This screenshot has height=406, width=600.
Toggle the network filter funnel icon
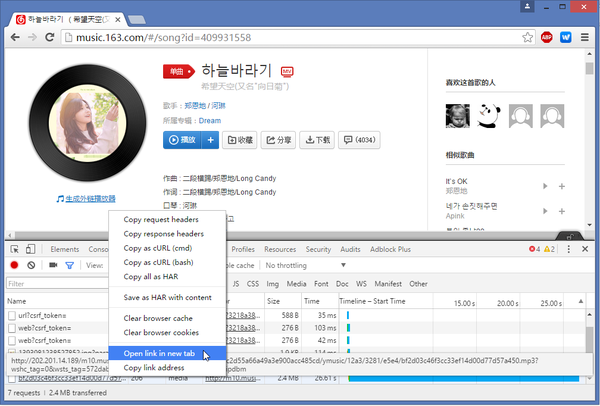click(x=69, y=265)
